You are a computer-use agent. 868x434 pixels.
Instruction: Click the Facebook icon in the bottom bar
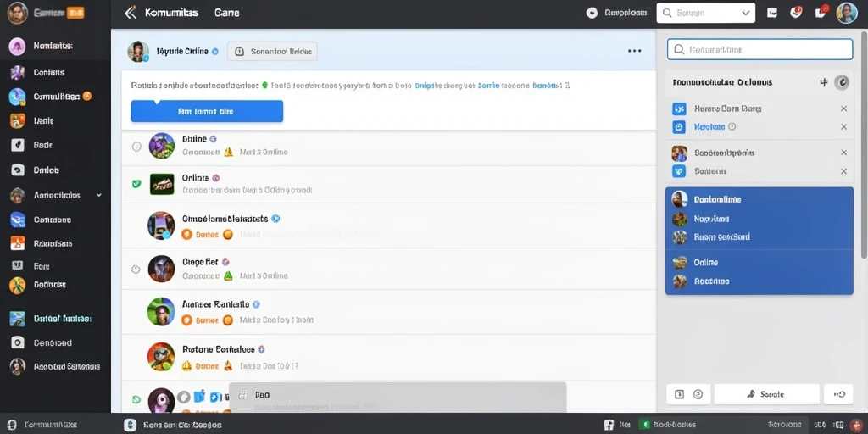(x=609, y=425)
